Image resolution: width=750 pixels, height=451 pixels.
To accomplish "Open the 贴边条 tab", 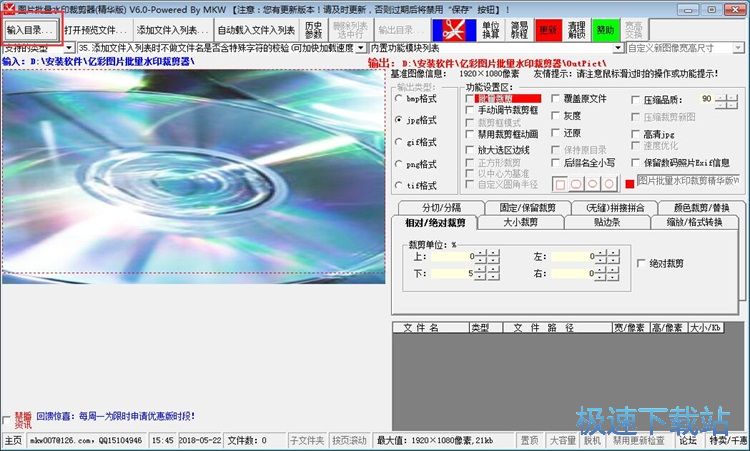I will tap(607, 222).
